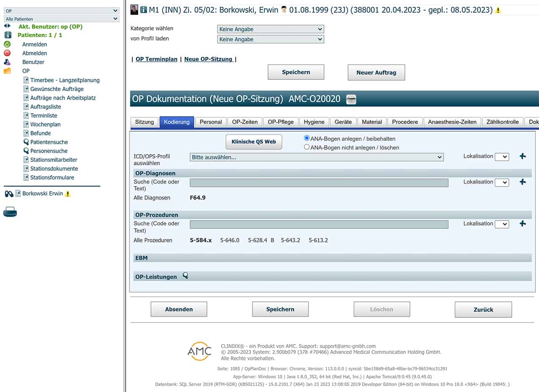The width and height of the screenshot is (539, 392).
Task: Click the plus icon in OP-Prozeduren row
Action: pos(523,224)
